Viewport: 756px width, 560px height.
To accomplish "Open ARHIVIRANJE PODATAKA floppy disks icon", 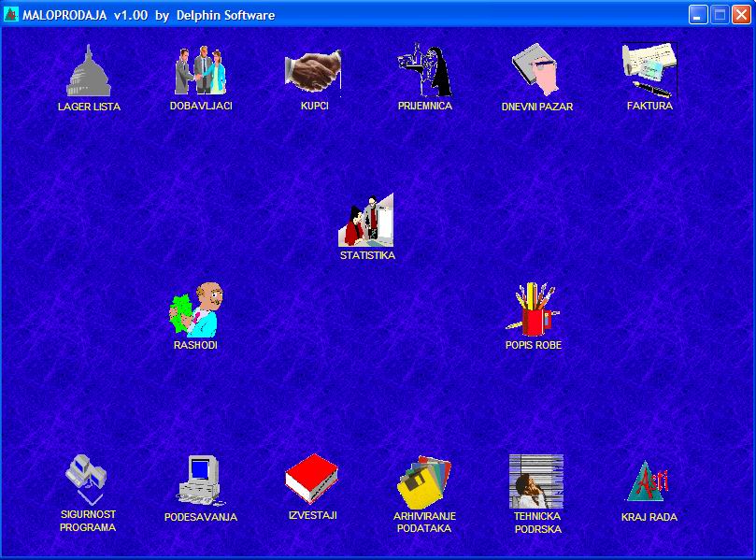I will point(424,481).
